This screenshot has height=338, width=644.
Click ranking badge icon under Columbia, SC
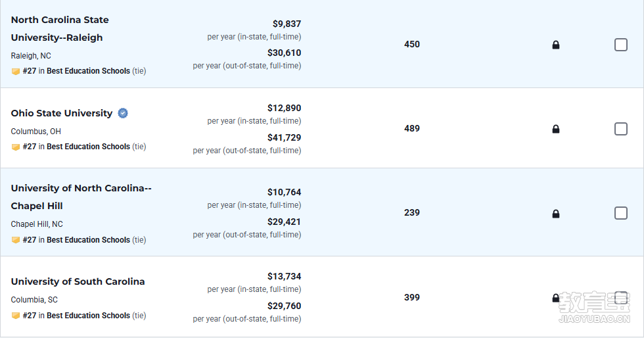pyautogui.click(x=16, y=316)
